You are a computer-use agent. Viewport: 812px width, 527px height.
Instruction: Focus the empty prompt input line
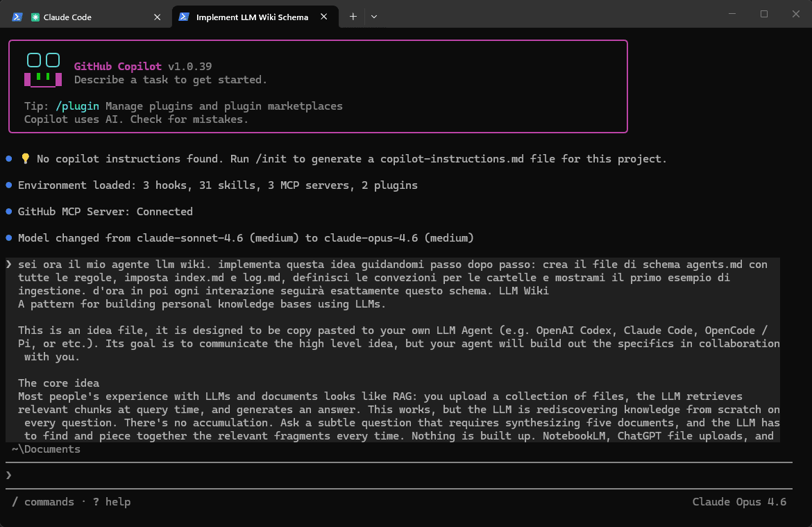point(399,475)
